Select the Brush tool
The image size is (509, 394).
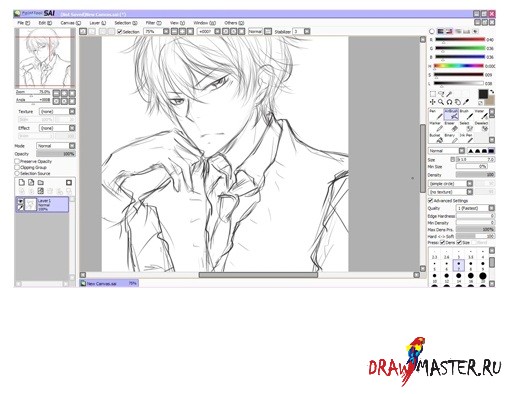tap(466, 114)
